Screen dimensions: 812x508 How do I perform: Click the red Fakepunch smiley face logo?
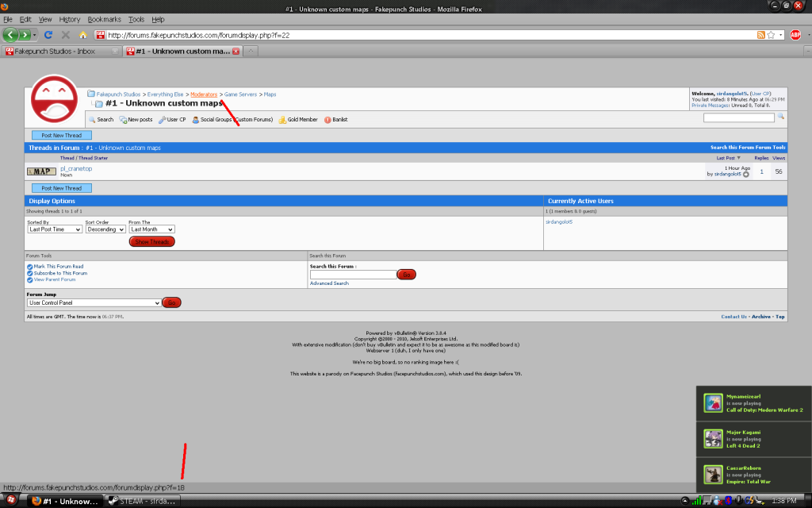coord(55,99)
